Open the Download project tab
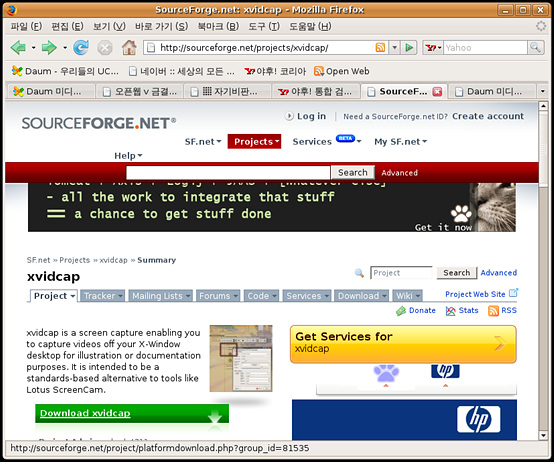 click(x=361, y=296)
